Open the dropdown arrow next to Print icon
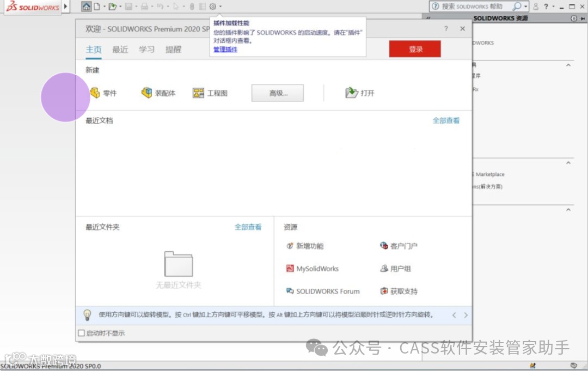Image resolution: width=588 pixels, height=371 pixels. tap(152, 7)
